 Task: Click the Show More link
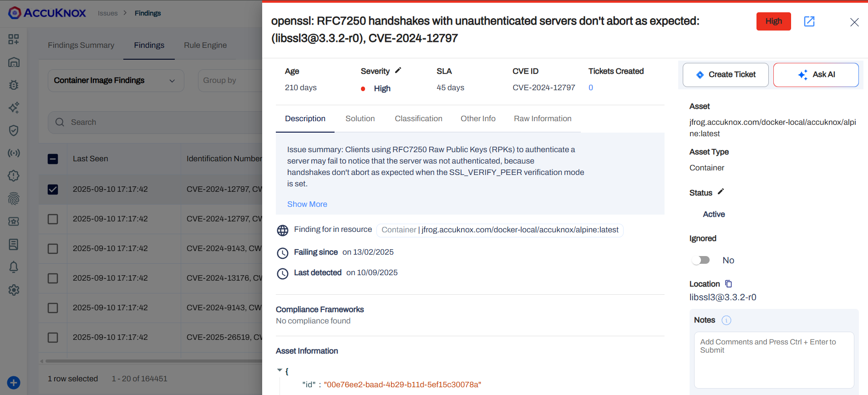[307, 204]
